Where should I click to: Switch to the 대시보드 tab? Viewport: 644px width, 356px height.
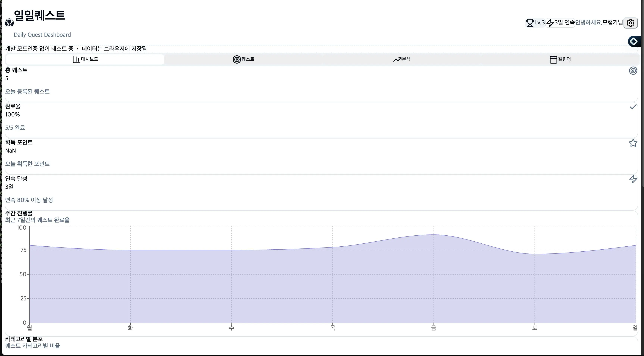[x=85, y=59]
